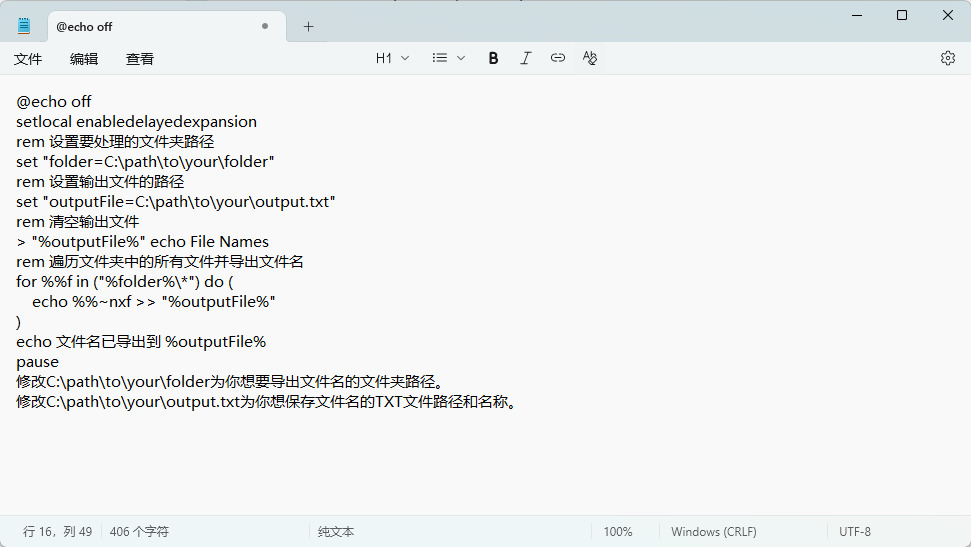Toggle bold formatting

pyautogui.click(x=493, y=58)
